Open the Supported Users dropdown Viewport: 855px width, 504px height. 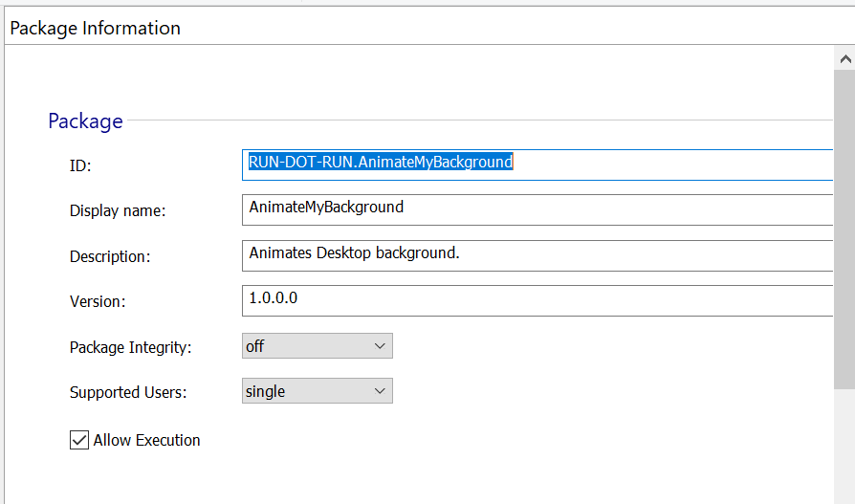coord(317,391)
